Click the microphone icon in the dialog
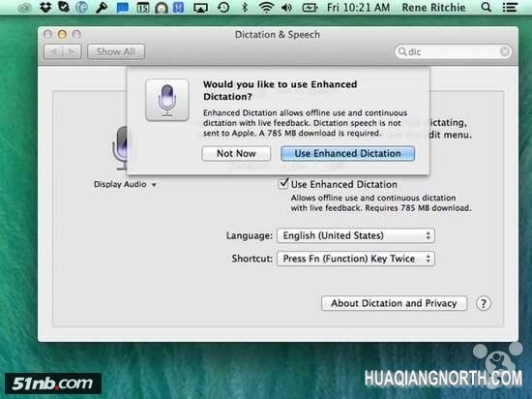 [x=167, y=100]
